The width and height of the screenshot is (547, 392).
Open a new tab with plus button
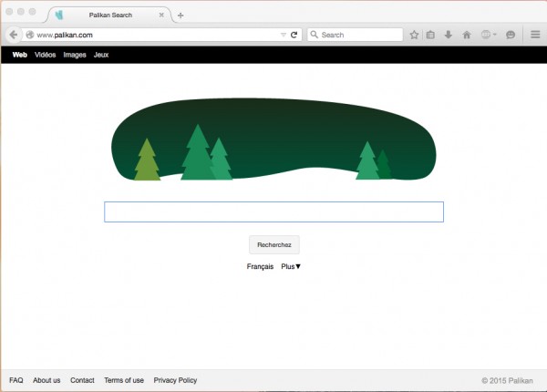tap(181, 15)
